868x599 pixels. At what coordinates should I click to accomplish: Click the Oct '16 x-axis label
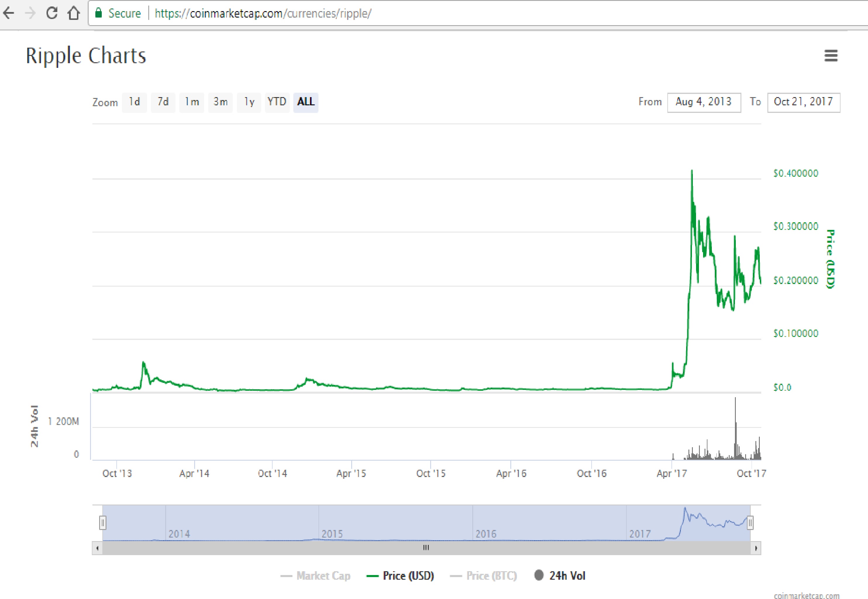click(591, 473)
